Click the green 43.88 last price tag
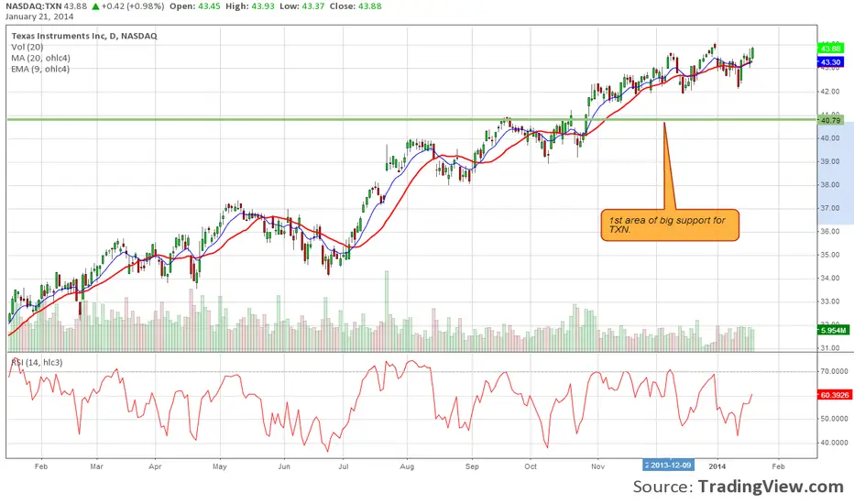This screenshot has height=504, width=854. 831,49
